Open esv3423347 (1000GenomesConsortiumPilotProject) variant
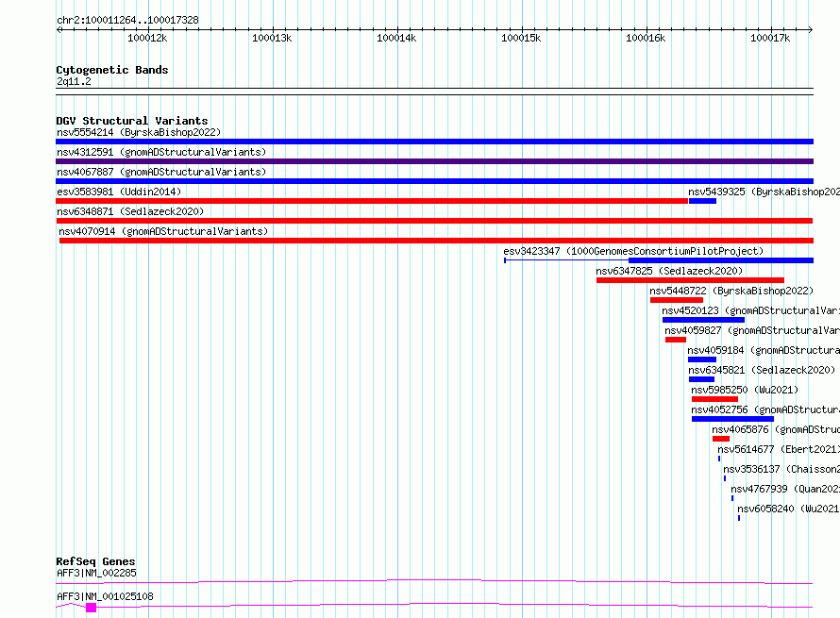 pos(633,251)
